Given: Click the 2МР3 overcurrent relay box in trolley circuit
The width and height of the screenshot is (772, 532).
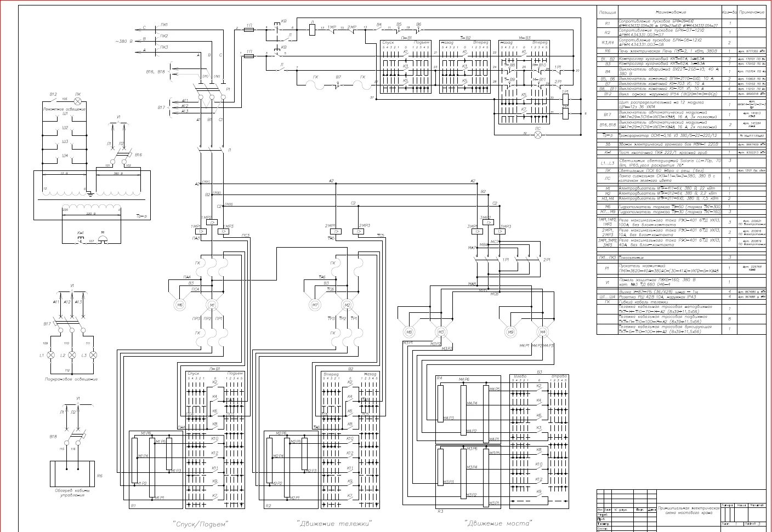Looking at the screenshot, I should click(358, 231).
